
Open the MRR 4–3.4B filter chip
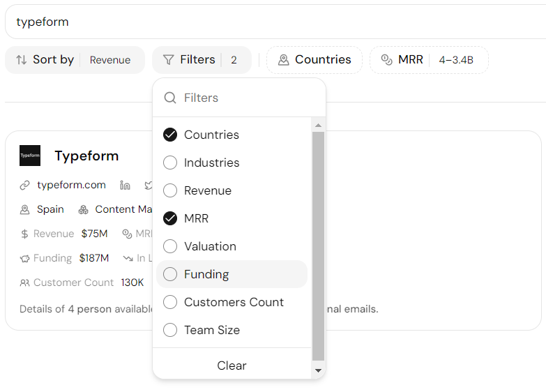pos(429,60)
